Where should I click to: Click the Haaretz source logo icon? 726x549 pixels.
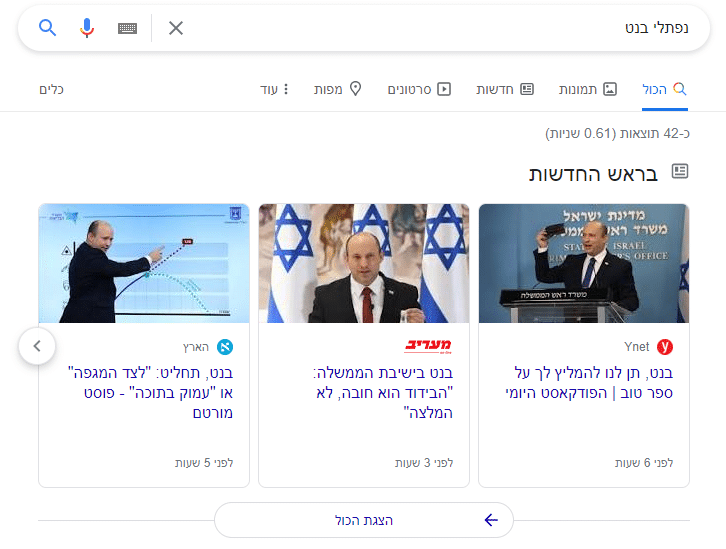225,347
